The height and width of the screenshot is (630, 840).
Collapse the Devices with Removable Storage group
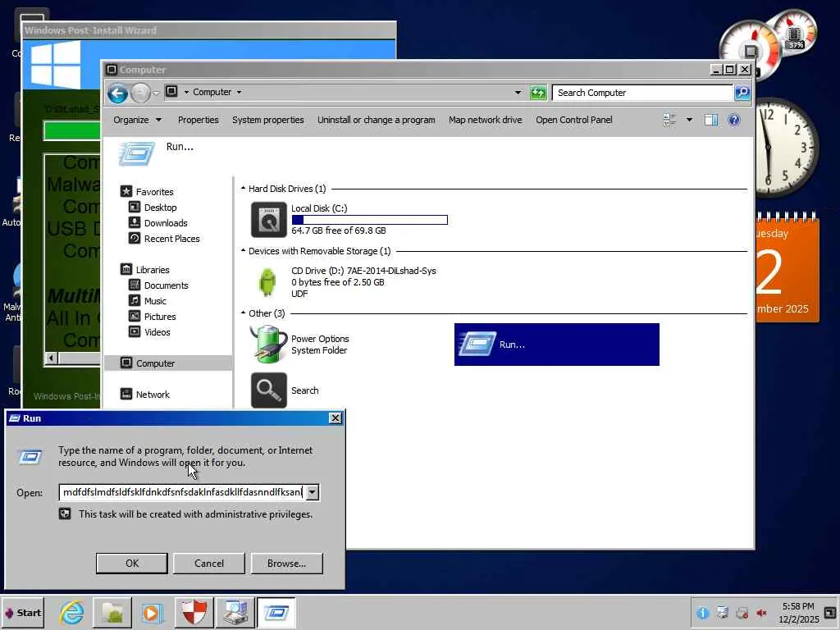pos(243,251)
